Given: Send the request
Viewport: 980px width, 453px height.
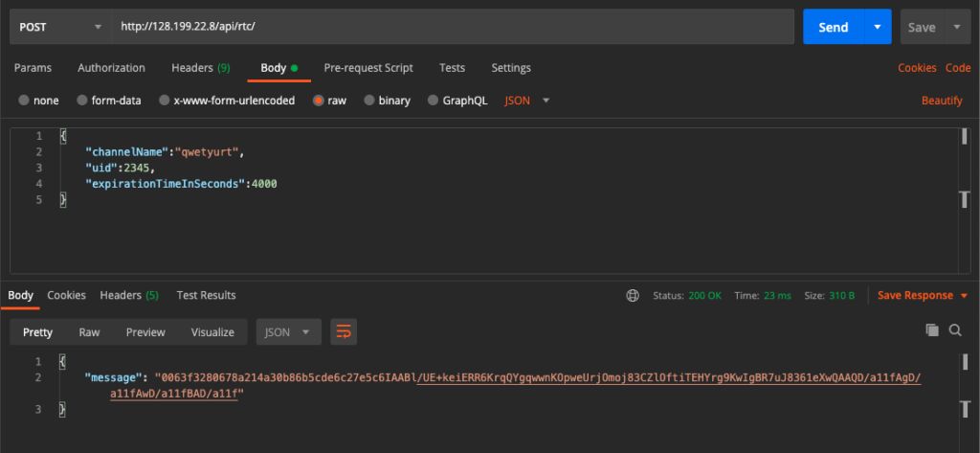Looking at the screenshot, I should pos(834,27).
